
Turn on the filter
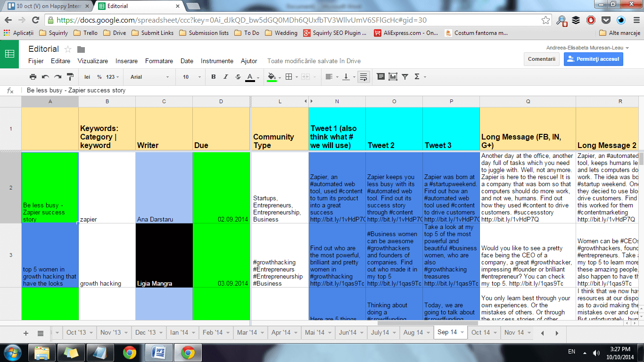click(x=405, y=77)
